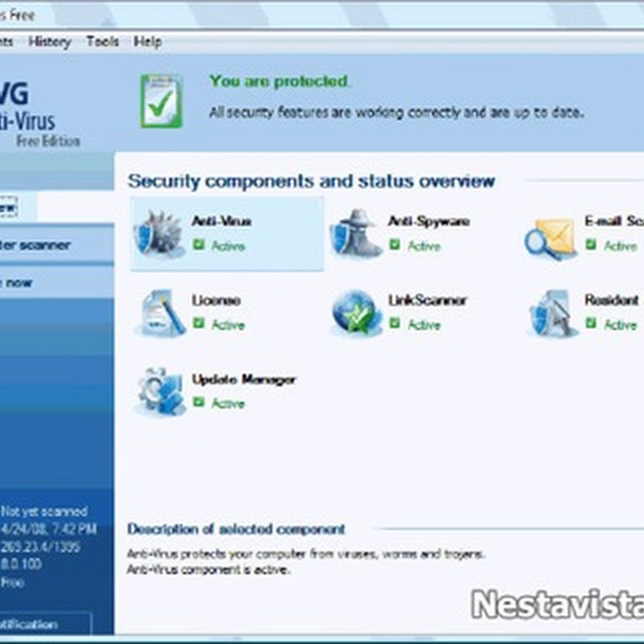Click 'Anti-Virus component is active' description line
The width and height of the screenshot is (644, 644).
click(x=208, y=570)
